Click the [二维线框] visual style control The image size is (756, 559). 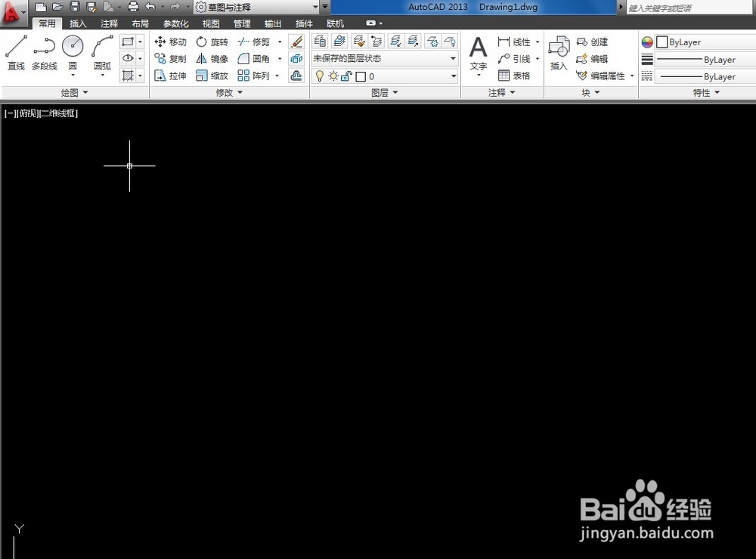pyautogui.click(x=58, y=113)
